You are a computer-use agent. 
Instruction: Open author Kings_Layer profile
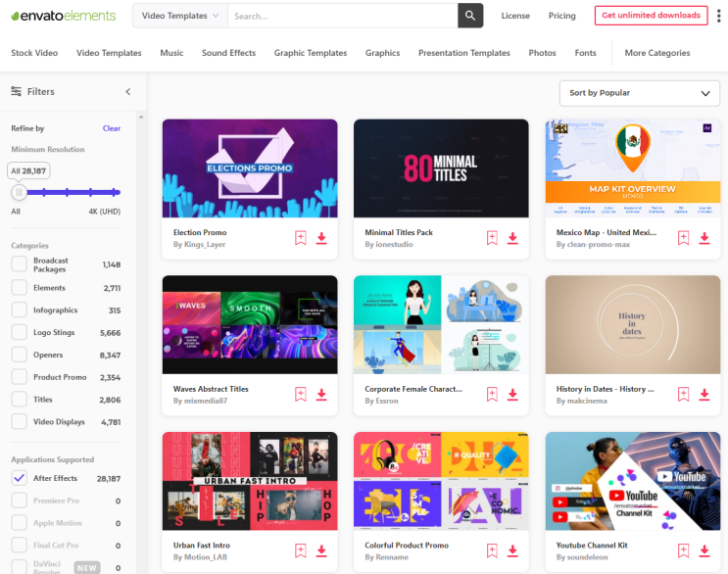click(x=205, y=245)
